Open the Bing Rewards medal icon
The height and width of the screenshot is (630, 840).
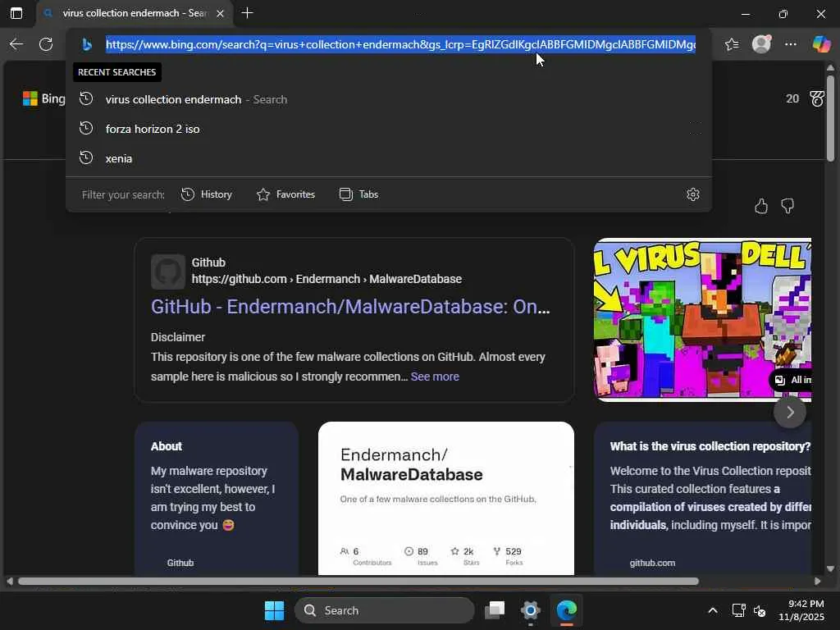tap(817, 98)
